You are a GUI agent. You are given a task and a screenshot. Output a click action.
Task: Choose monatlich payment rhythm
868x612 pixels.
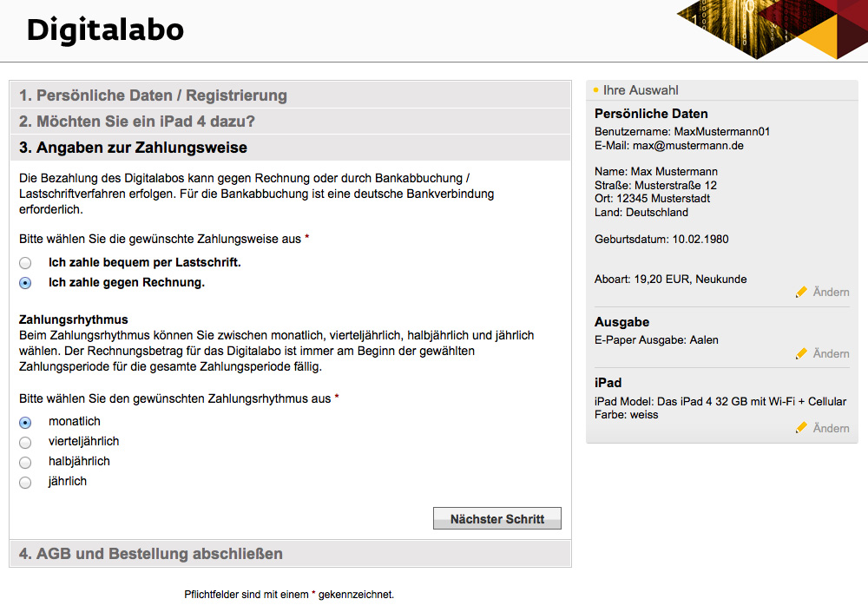pos(25,423)
